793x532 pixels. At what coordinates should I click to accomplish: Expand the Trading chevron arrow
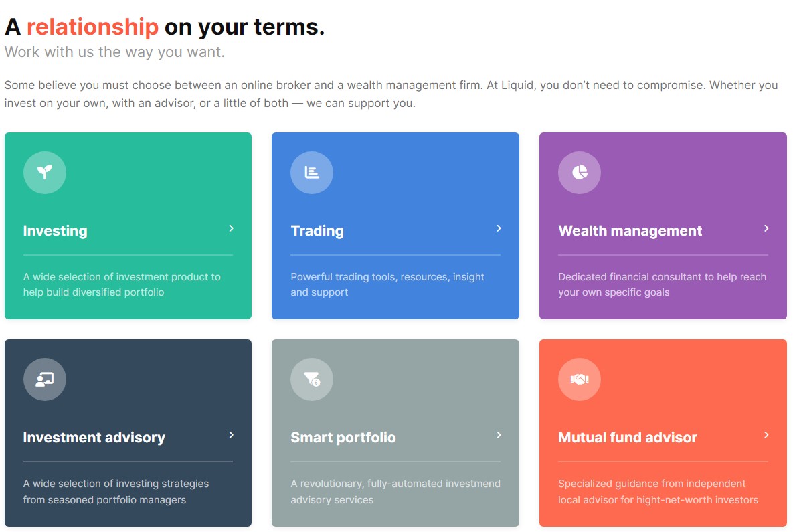499,228
